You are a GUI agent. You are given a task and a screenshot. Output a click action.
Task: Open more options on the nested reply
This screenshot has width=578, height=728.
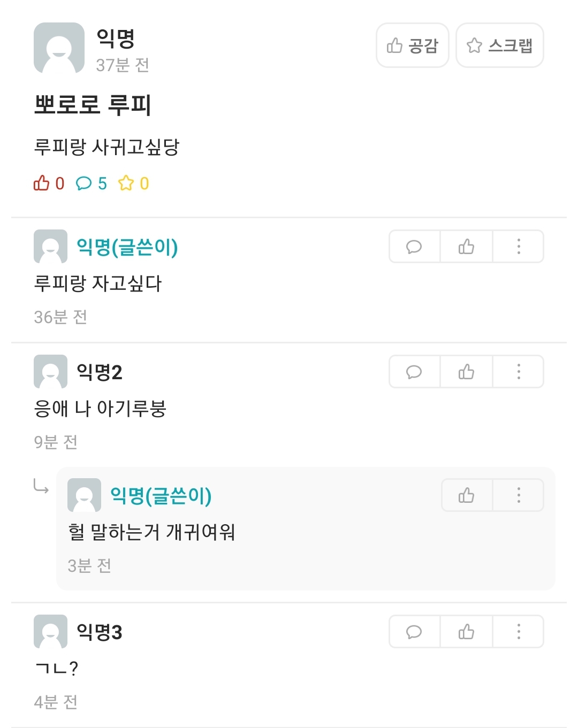[x=518, y=495]
